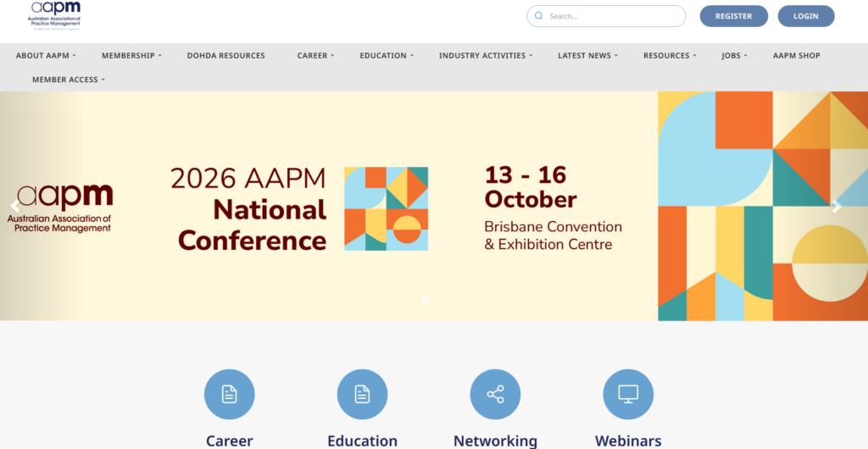This screenshot has width=868, height=449.
Task: Expand the INDUSTRY ACTIVITIES menu
Action: point(486,55)
